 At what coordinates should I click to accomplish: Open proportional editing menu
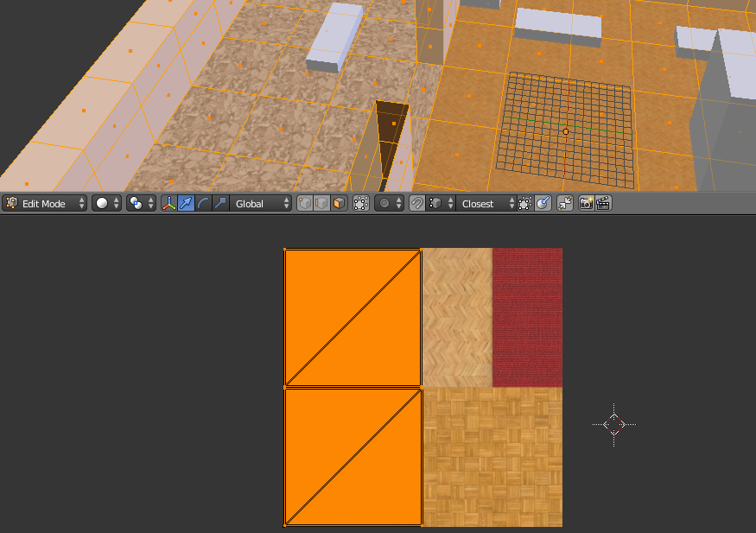click(x=388, y=204)
